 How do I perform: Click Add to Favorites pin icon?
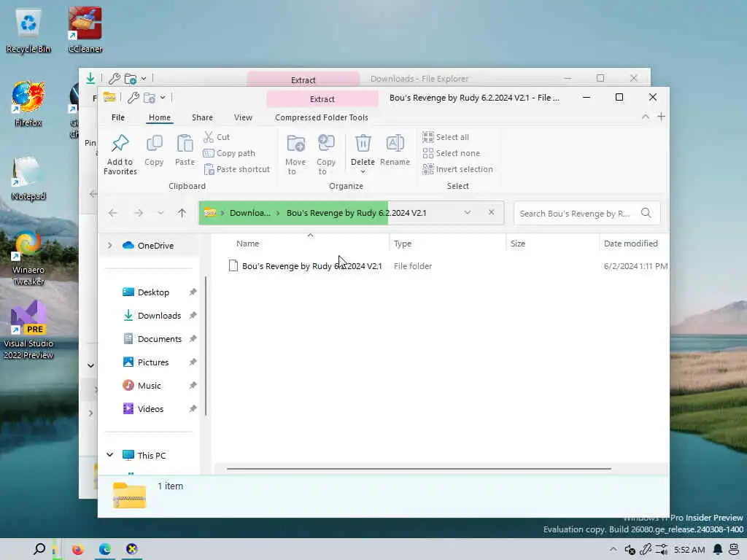pyautogui.click(x=120, y=144)
